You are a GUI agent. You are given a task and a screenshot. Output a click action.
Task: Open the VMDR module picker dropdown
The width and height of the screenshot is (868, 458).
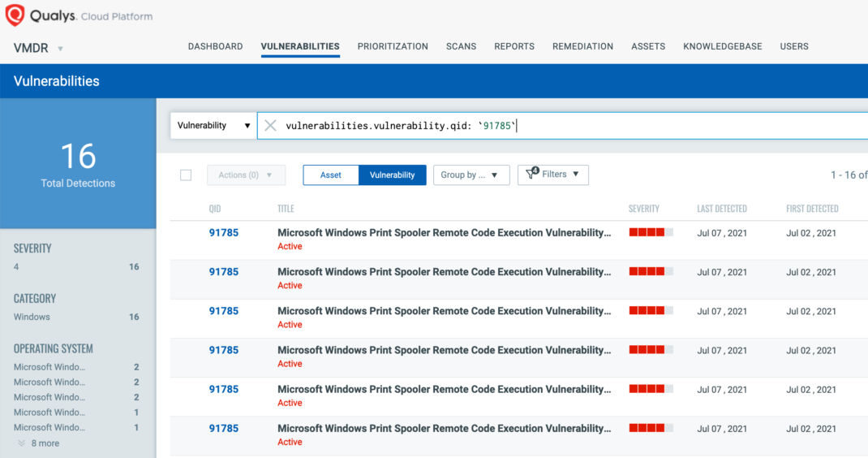[x=60, y=49]
